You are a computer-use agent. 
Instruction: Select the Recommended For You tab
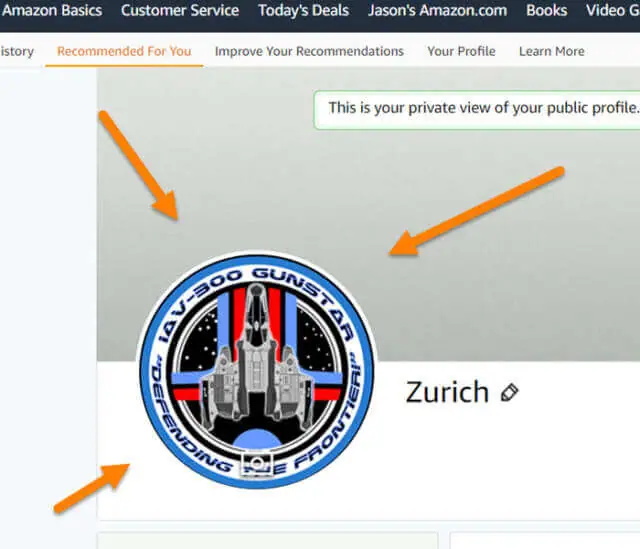click(x=124, y=51)
